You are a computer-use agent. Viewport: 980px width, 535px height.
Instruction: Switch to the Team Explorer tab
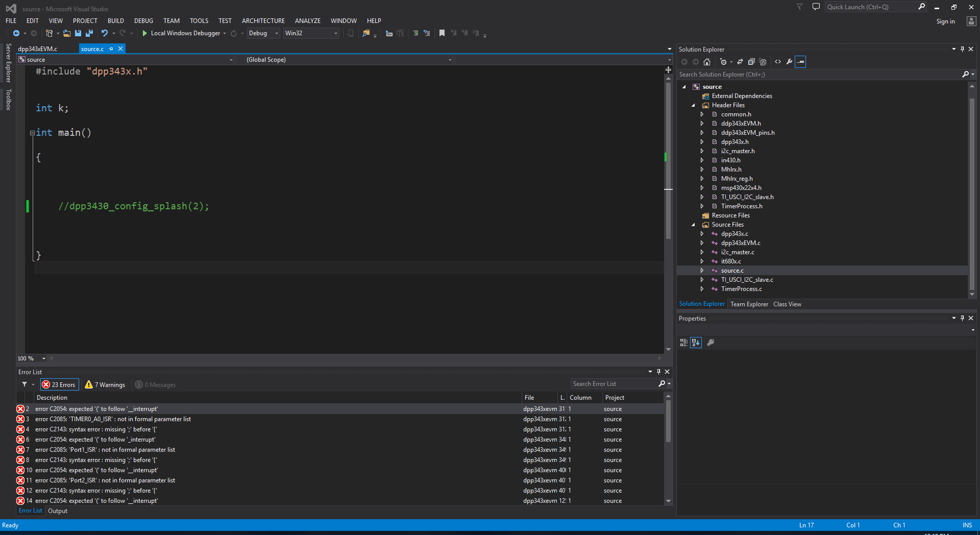pos(749,304)
